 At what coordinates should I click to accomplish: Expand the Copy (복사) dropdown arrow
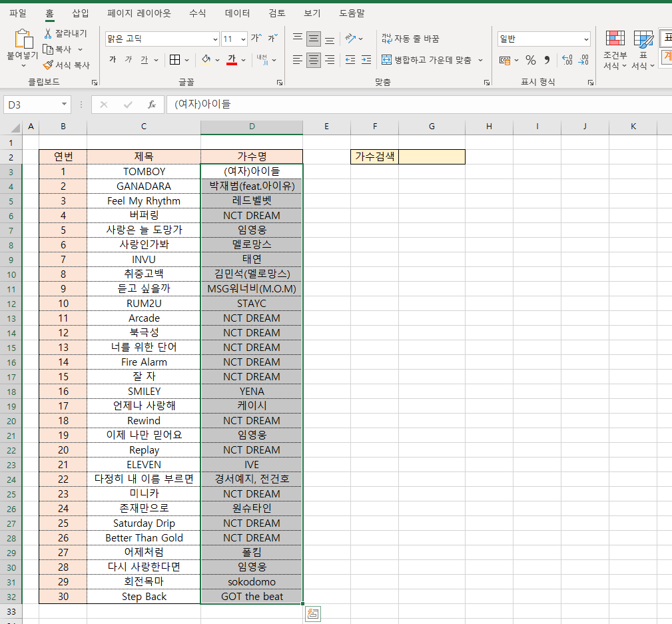point(80,50)
